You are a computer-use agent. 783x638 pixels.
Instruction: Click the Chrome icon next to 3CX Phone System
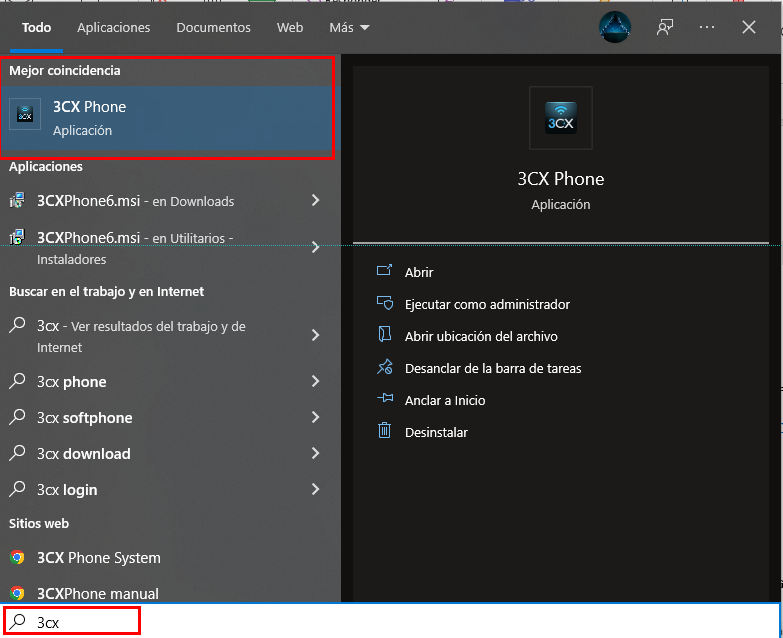point(17,557)
